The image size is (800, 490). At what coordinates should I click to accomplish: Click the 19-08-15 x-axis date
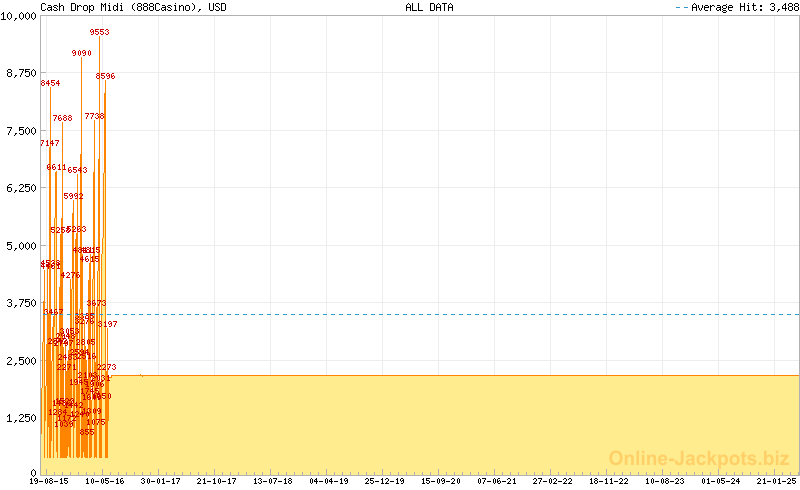[49, 481]
